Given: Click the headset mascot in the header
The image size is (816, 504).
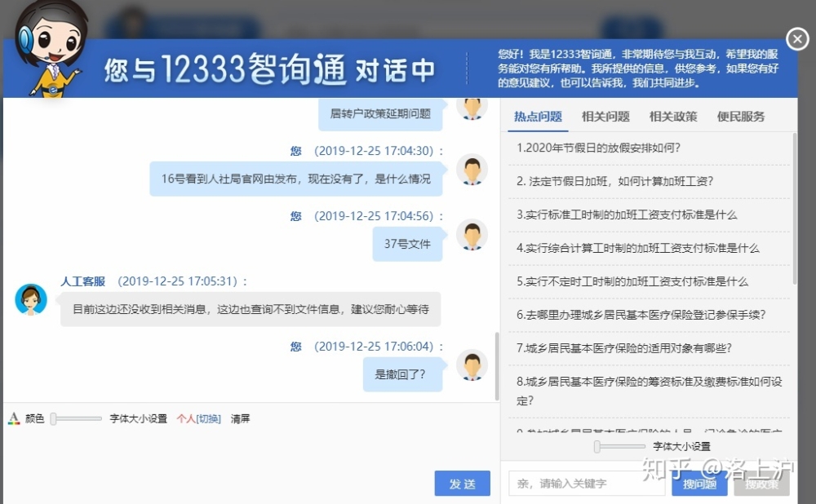Looking at the screenshot, I should (48, 48).
